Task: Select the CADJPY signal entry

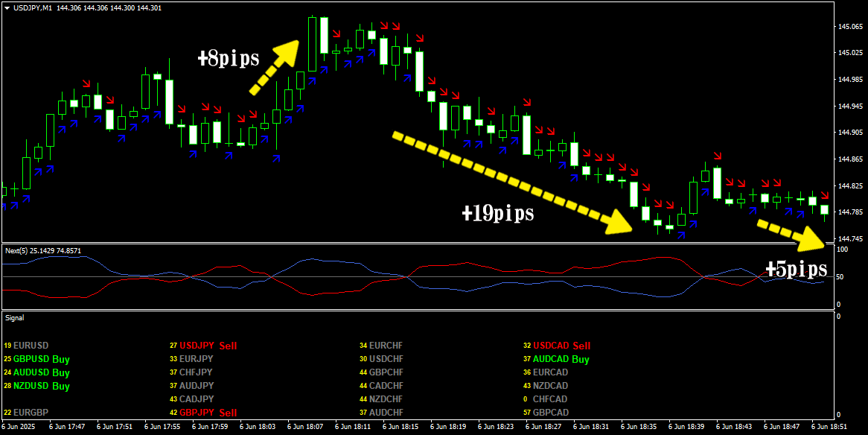Action: point(191,399)
